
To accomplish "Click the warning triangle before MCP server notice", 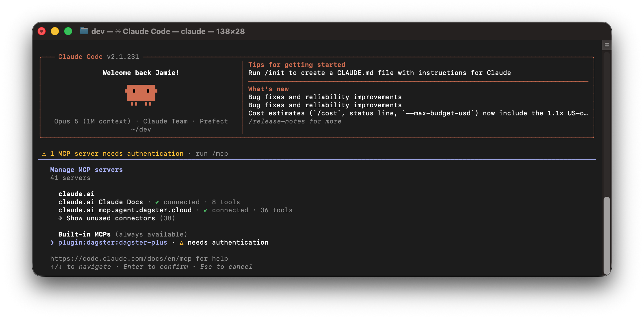I will [44, 154].
